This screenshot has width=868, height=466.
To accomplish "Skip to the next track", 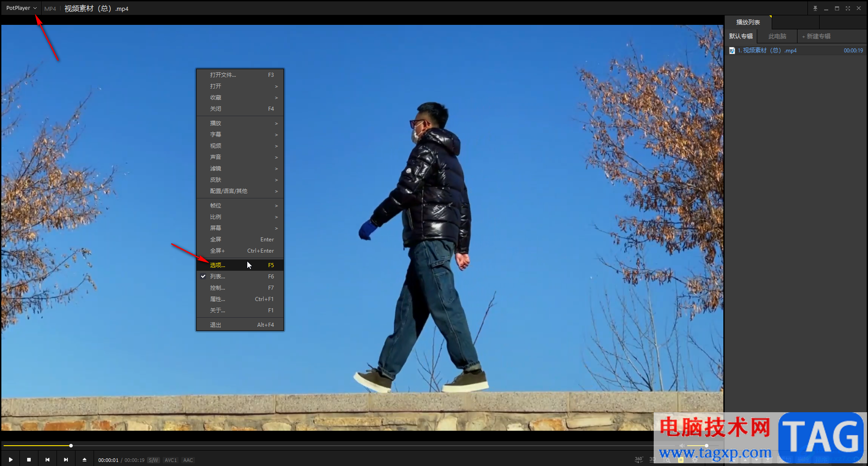I will [x=66, y=460].
